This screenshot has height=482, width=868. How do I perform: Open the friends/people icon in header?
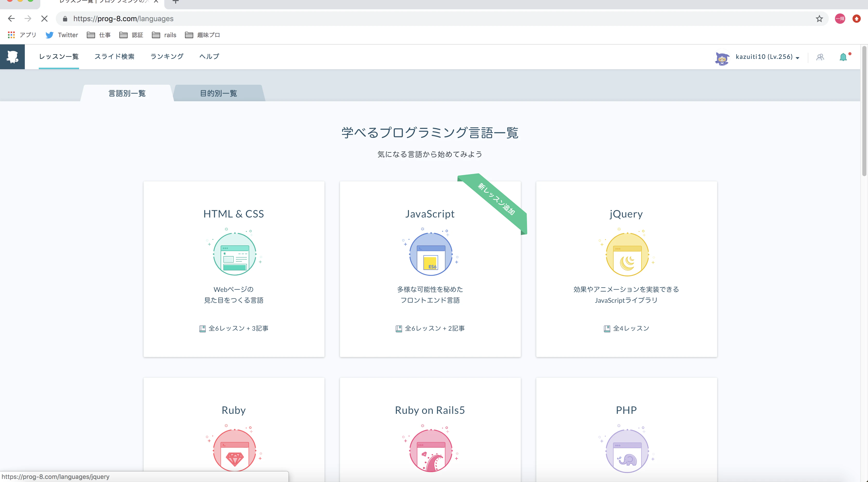pyautogui.click(x=820, y=57)
